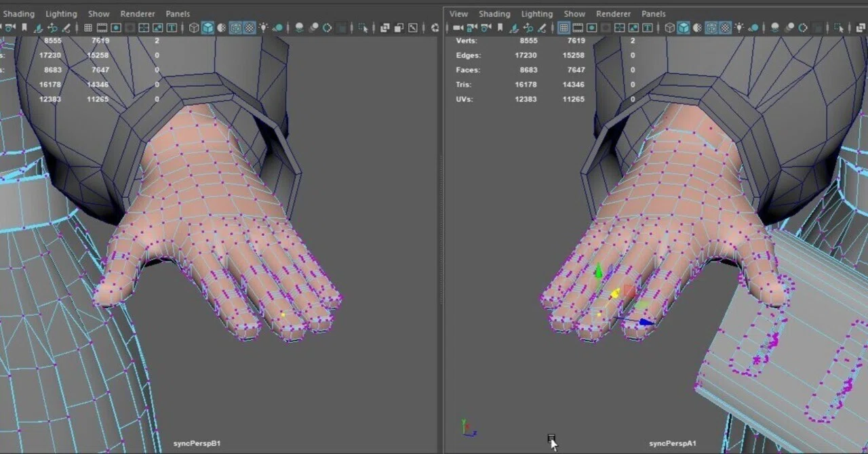Open Show menu in left viewport
Viewport: 868px width, 454px height.
pyautogui.click(x=98, y=14)
